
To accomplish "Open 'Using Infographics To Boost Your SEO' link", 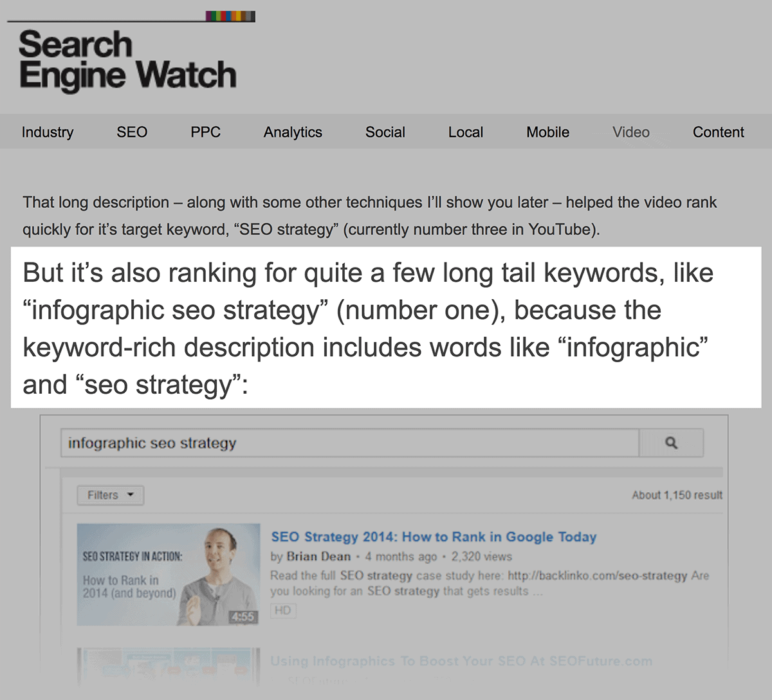I will (461, 661).
